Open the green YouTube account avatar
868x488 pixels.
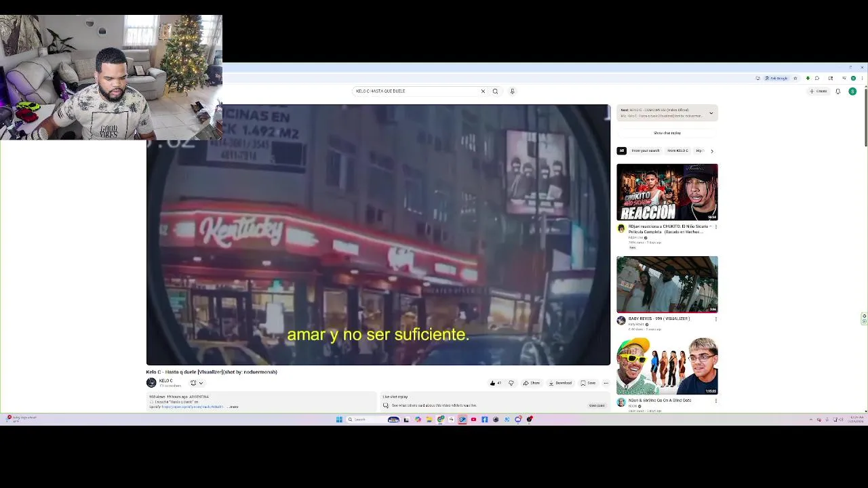(x=852, y=91)
